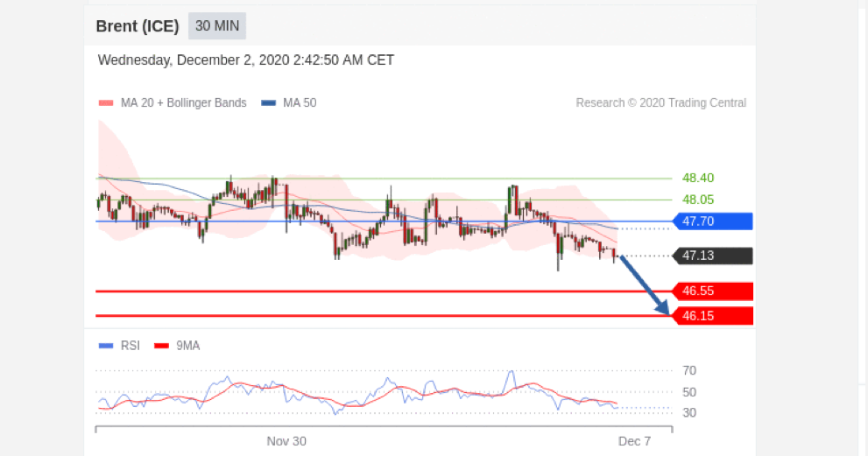Click the RSI legend swatch

click(x=106, y=346)
